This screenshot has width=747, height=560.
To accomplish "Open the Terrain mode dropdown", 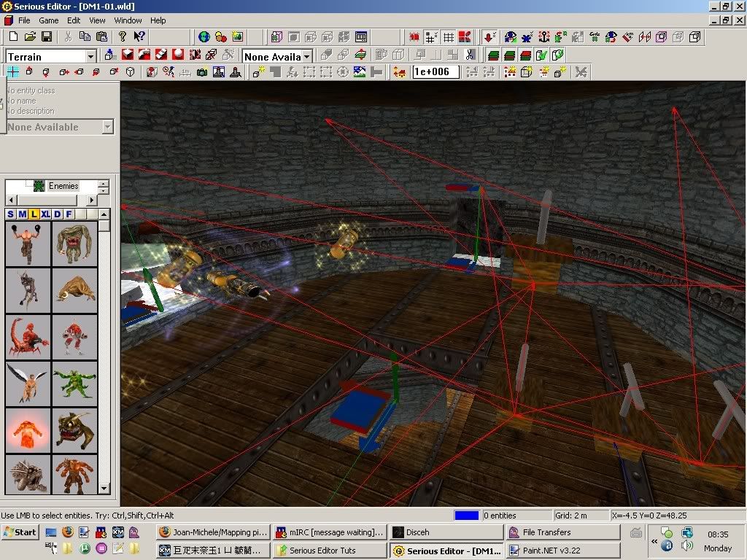I will [x=90, y=56].
